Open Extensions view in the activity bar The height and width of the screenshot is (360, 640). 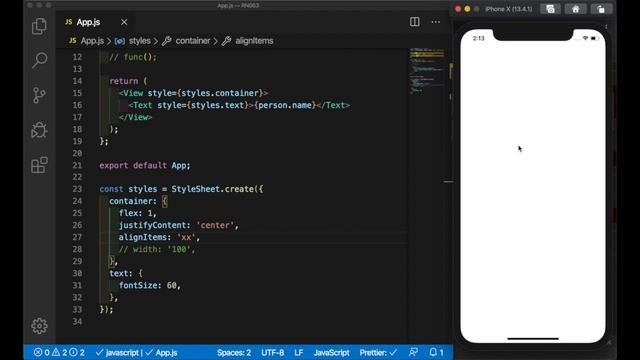(39, 165)
